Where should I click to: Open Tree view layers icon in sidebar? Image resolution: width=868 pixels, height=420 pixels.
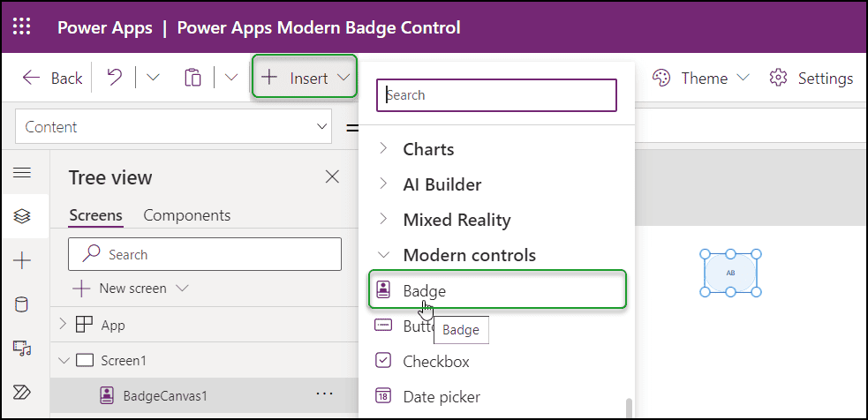(x=21, y=216)
